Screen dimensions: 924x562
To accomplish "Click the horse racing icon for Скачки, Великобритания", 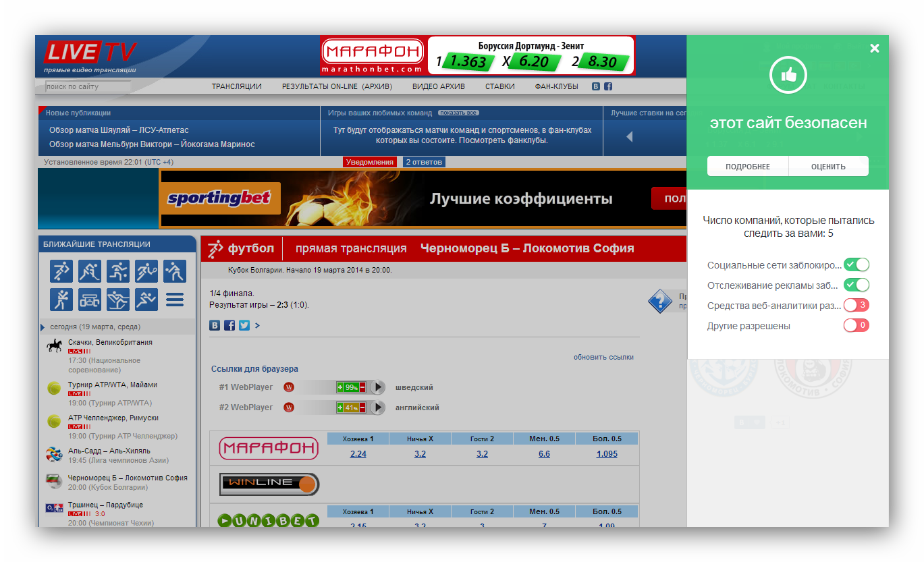I will click(x=55, y=346).
